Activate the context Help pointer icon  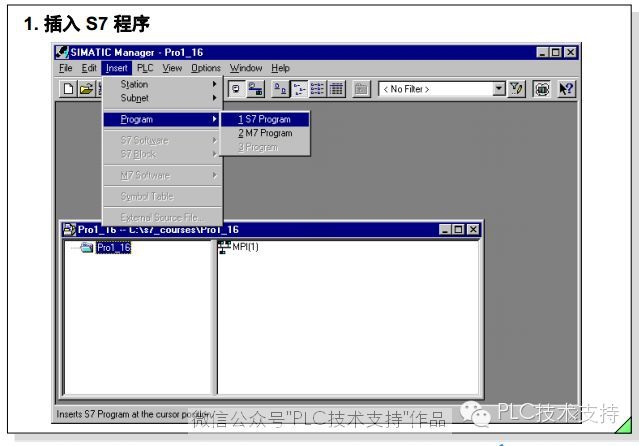(x=566, y=88)
